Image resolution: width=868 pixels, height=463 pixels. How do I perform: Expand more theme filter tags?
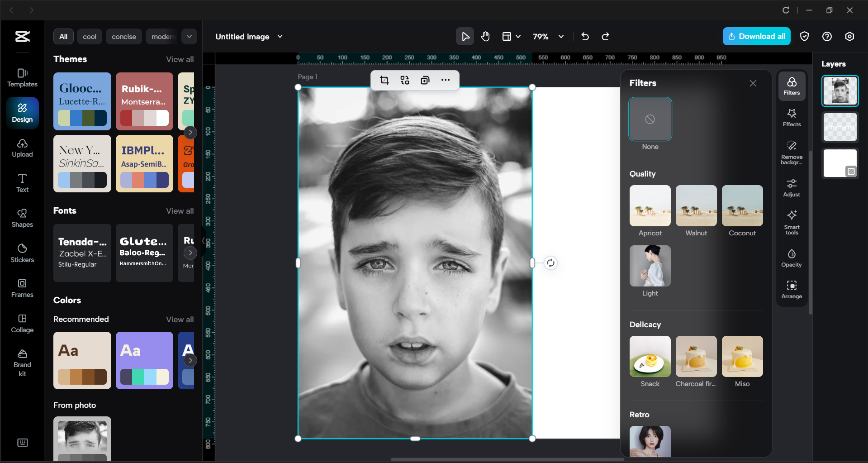tap(189, 36)
